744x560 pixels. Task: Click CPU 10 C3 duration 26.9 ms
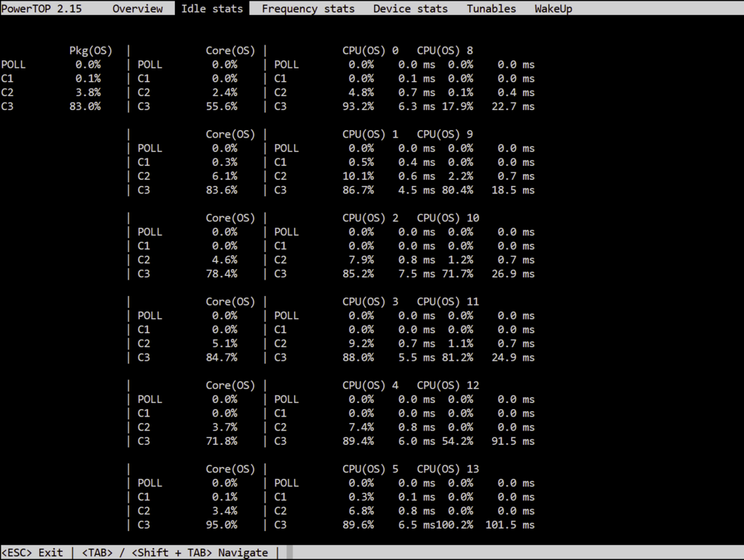513,274
